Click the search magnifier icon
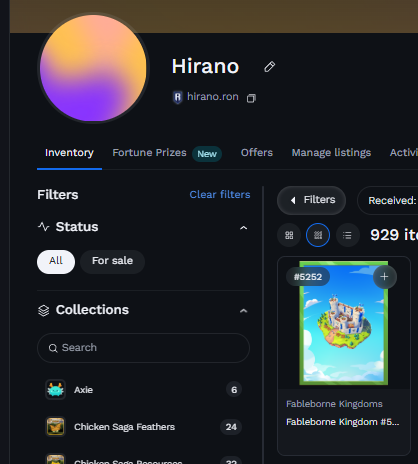418x464 pixels. [x=53, y=348]
